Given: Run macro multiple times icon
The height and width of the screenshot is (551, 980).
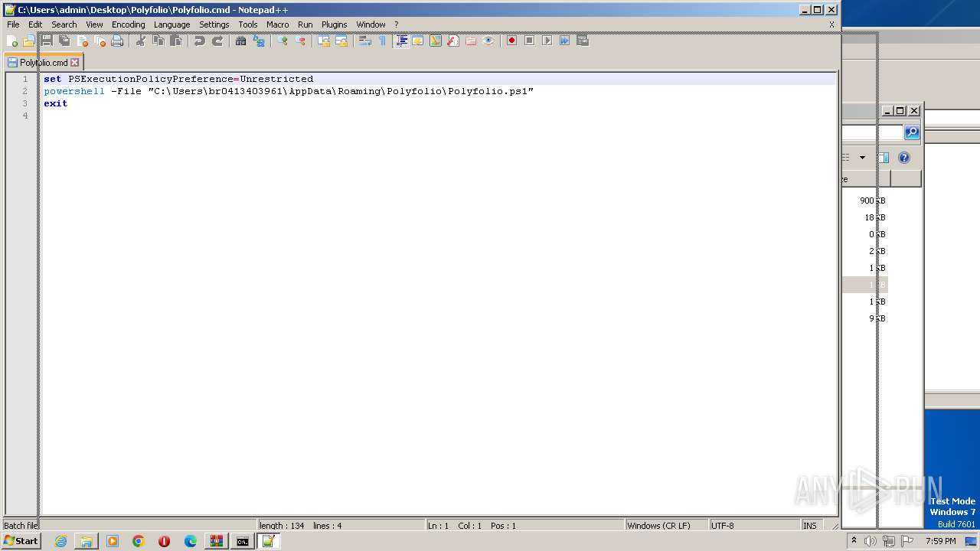Looking at the screenshot, I should (x=564, y=41).
